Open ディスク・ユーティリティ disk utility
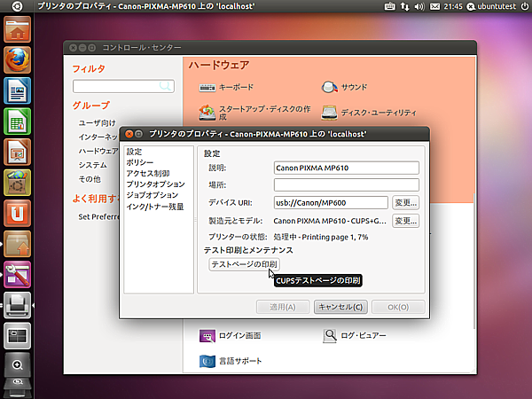Screen dimensions: 532x399 [330, 113]
